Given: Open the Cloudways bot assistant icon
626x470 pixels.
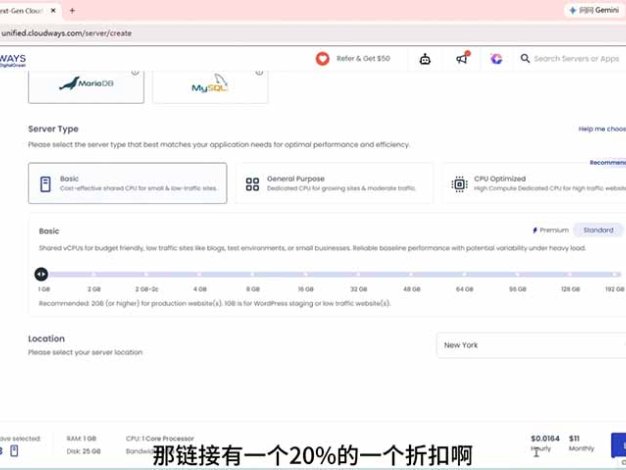Looking at the screenshot, I should point(425,59).
